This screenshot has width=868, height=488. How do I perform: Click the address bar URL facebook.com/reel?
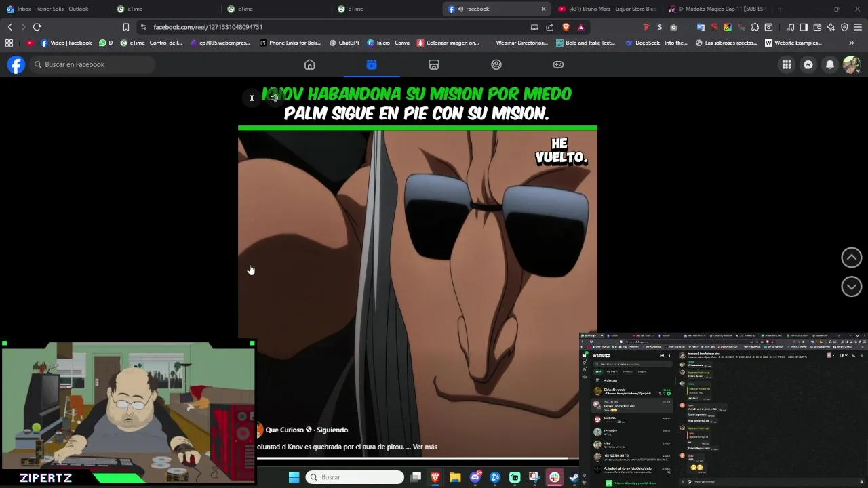(208, 27)
